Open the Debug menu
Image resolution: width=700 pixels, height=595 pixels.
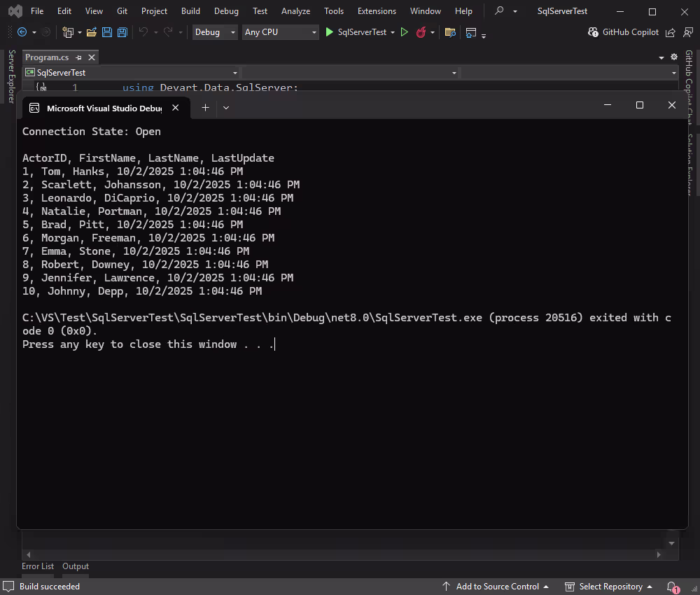(226, 10)
